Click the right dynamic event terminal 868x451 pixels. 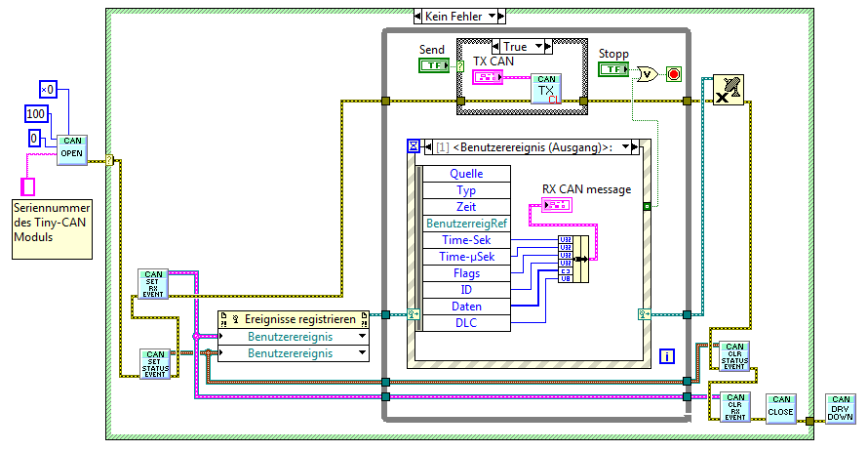pos(645,314)
